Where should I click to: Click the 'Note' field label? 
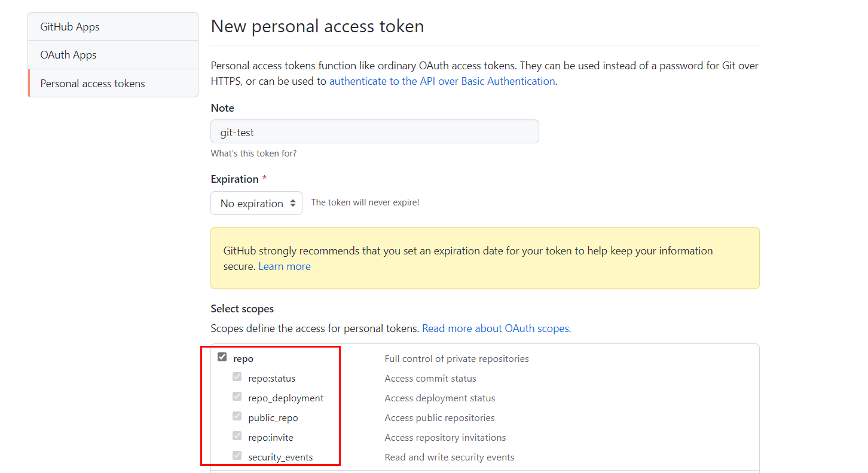[x=222, y=108]
